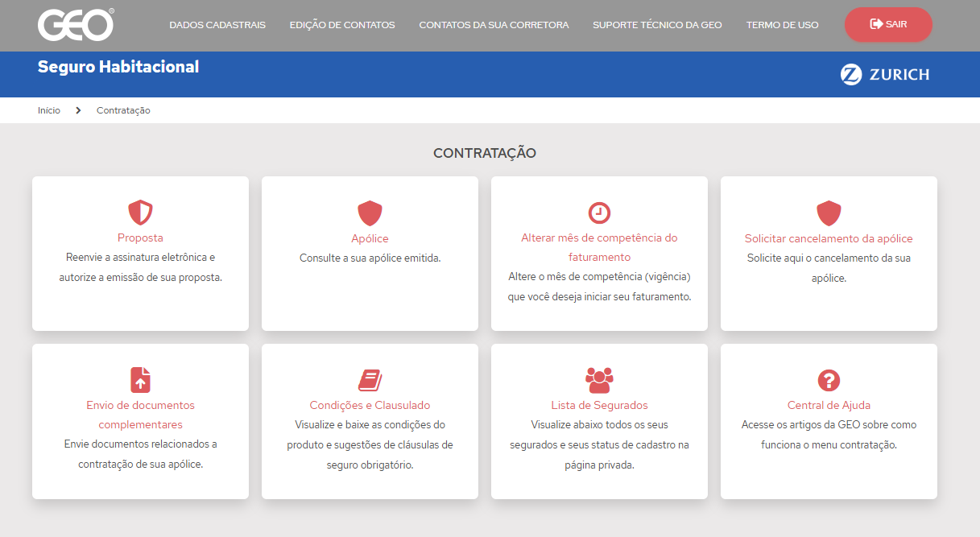Click the text 'Reenvie a assinatura eletrônica e autorize a emissão'
The image size is (980, 537).
tap(140, 267)
